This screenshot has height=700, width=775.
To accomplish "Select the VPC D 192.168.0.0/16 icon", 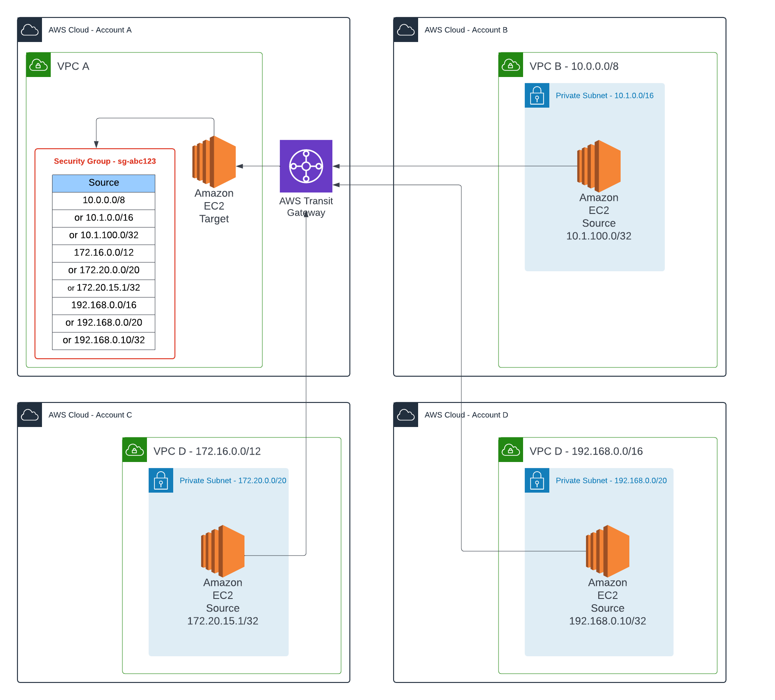I will pos(511,450).
